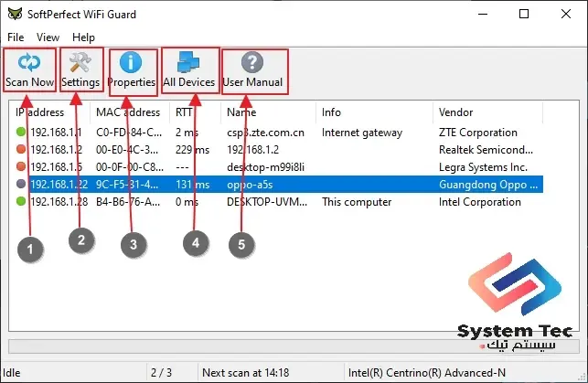Click vendor Intel Corporation

[x=479, y=202]
